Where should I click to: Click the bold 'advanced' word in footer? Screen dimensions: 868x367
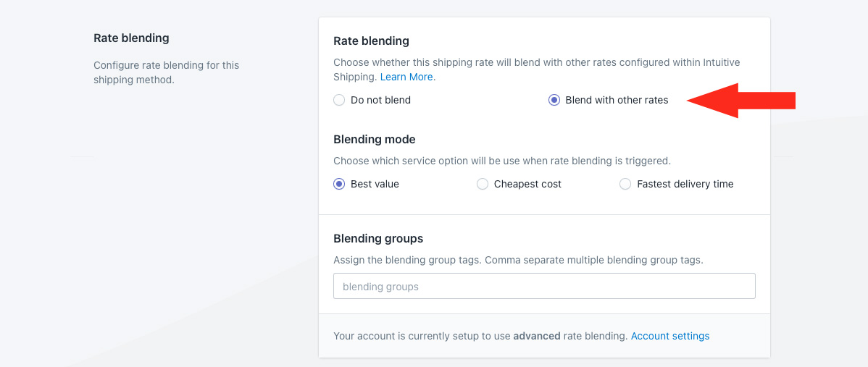(x=537, y=336)
